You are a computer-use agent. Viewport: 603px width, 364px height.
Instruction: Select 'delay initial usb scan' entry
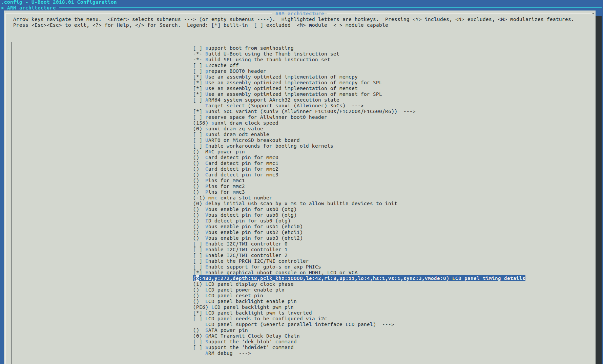pyautogui.click(x=295, y=204)
